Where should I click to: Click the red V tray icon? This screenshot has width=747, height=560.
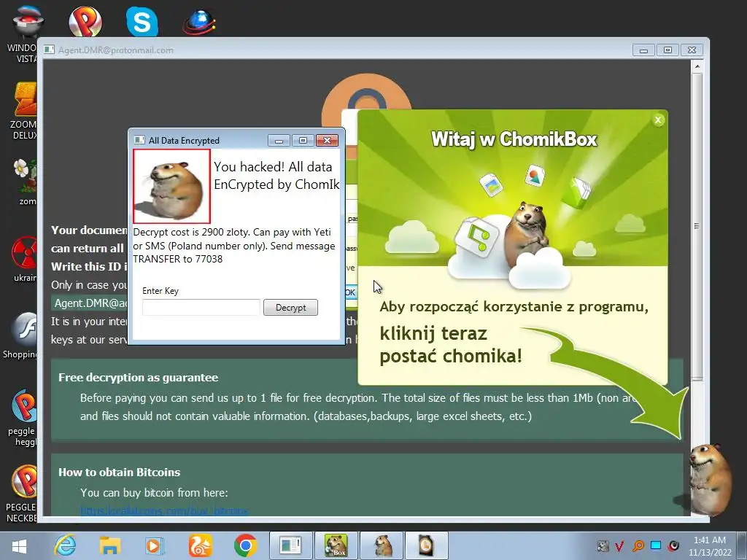619,546
